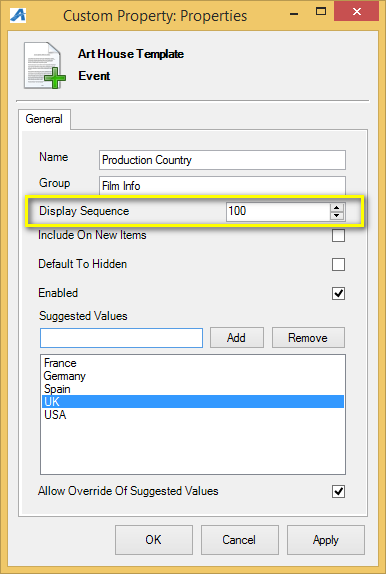Image resolution: width=386 pixels, height=574 pixels.
Task: Decrease Display Sequence with down arrow
Action: (337, 216)
